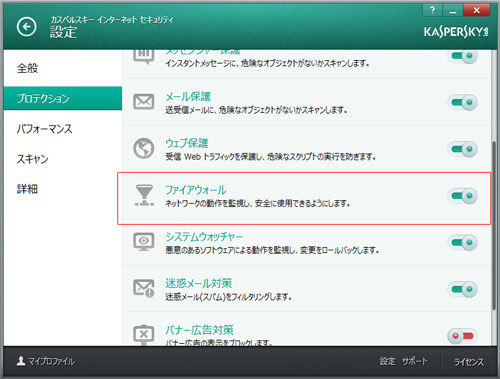Open the 詳細 sidebar section
Image resolution: width=500 pixels, height=379 pixels.
[x=63, y=189]
